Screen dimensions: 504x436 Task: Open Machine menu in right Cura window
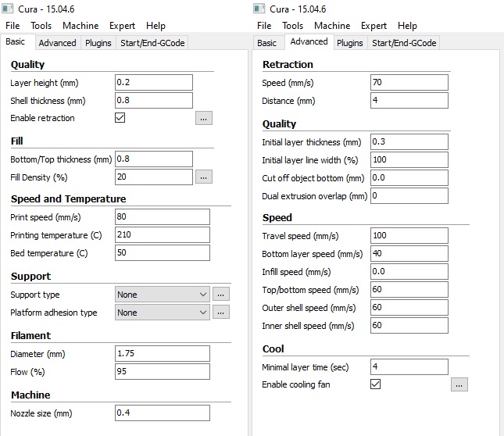tap(332, 26)
